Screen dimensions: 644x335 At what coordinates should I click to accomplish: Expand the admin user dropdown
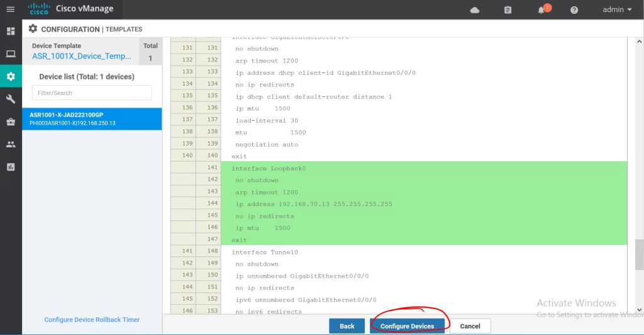pos(617,9)
